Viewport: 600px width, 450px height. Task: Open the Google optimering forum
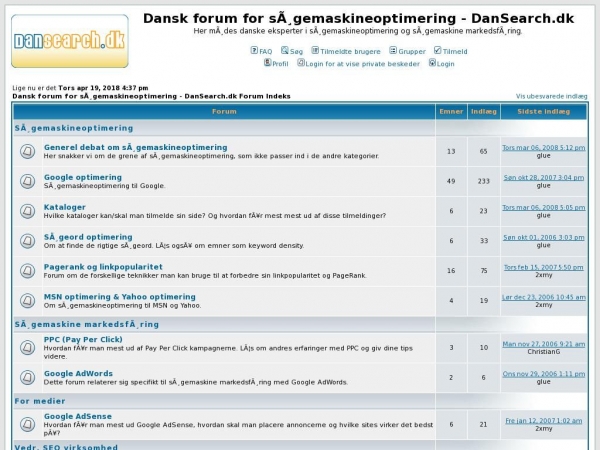click(83, 177)
